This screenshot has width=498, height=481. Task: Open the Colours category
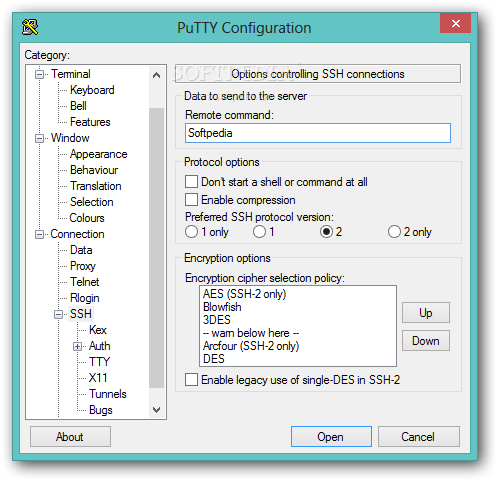[x=87, y=218]
